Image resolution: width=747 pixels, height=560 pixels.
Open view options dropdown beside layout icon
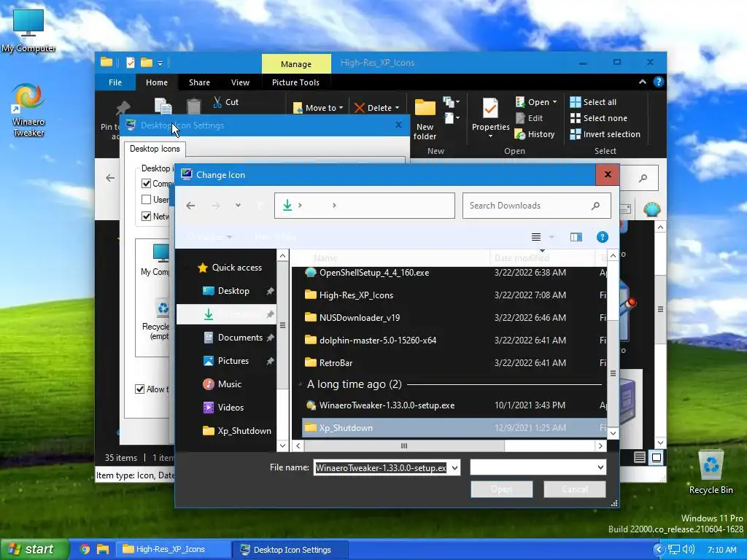coord(551,237)
